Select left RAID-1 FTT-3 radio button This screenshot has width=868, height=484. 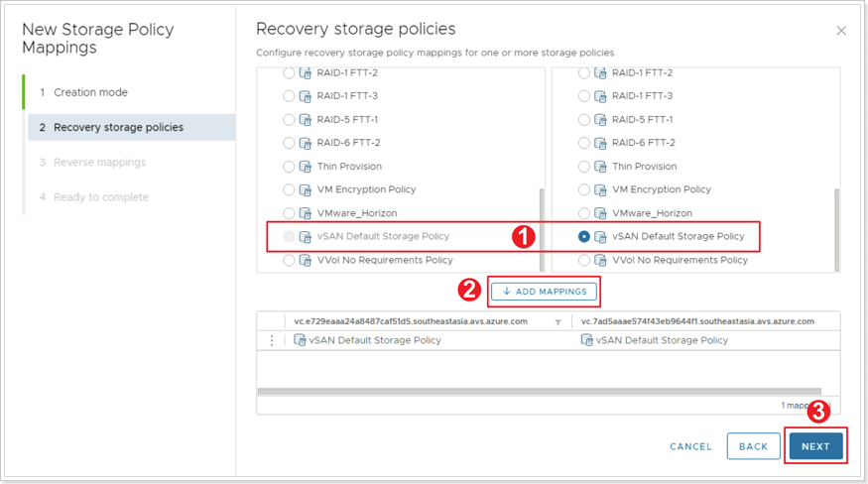pos(289,96)
